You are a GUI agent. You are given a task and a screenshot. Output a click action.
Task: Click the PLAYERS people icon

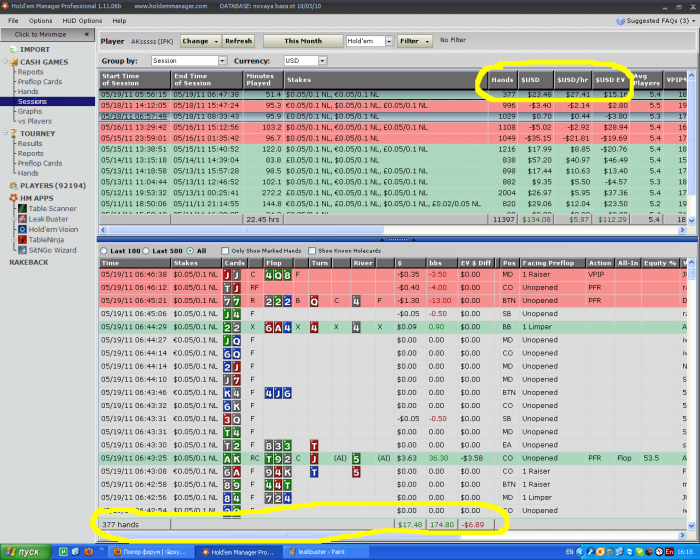(13, 186)
